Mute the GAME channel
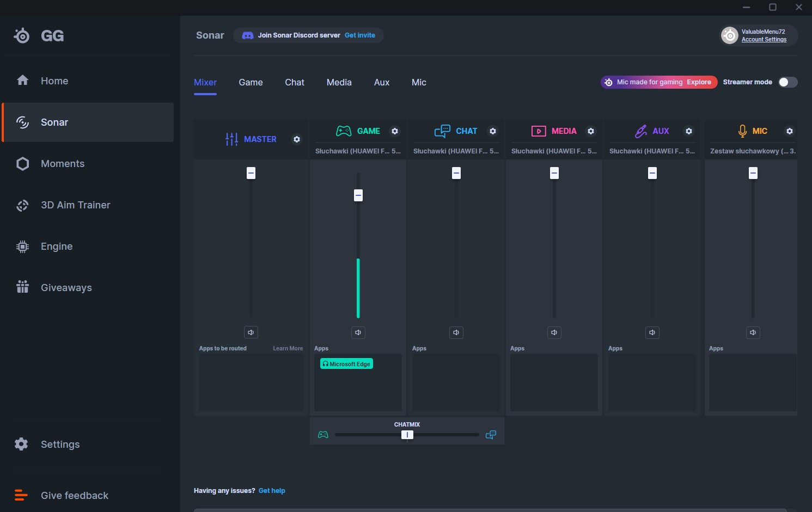The height and width of the screenshot is (512, 812). pyautogui.click(x=358, y=332)
